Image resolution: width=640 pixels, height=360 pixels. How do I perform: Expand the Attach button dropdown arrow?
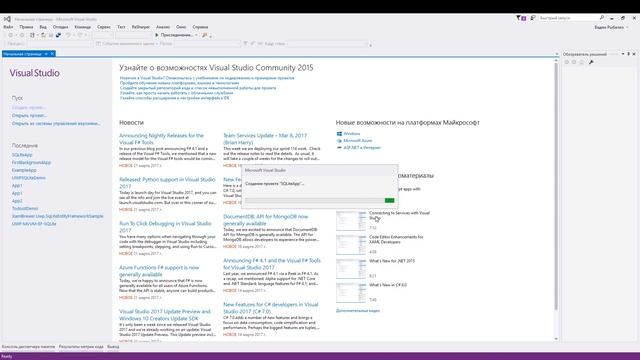click(196, 35)
